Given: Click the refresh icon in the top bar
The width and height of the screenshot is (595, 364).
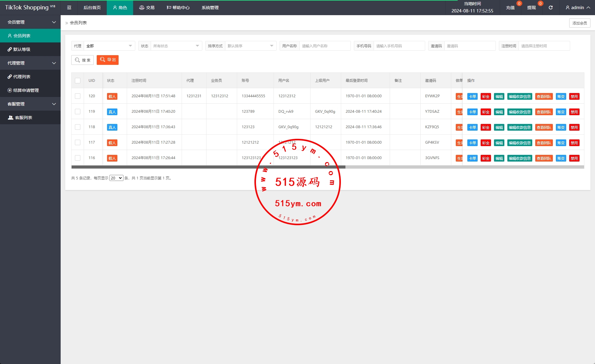Looking at the screenshot, I should click(550, 8).
